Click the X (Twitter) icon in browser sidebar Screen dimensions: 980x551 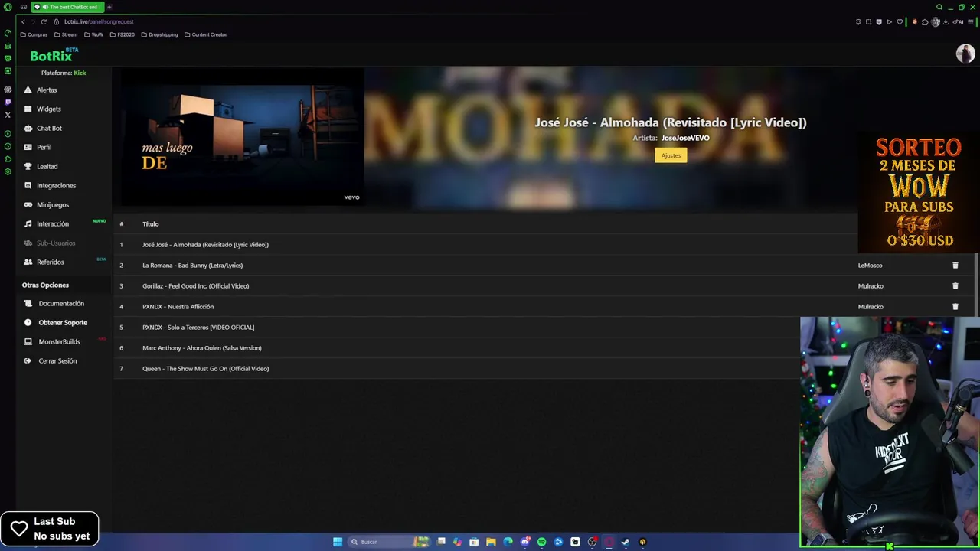click(x=8, y=115)
